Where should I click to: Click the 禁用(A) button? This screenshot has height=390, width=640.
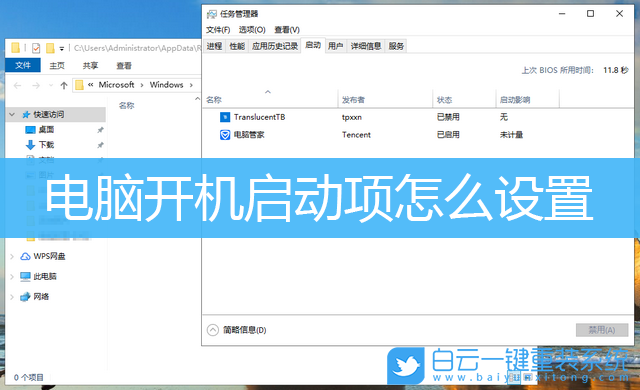coord(602,330)
